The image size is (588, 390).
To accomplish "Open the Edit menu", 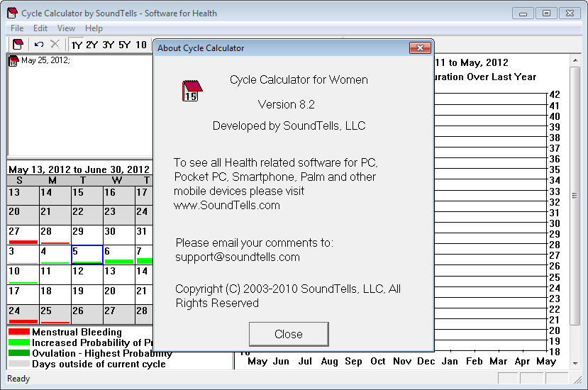I will (x=40, y=28).
